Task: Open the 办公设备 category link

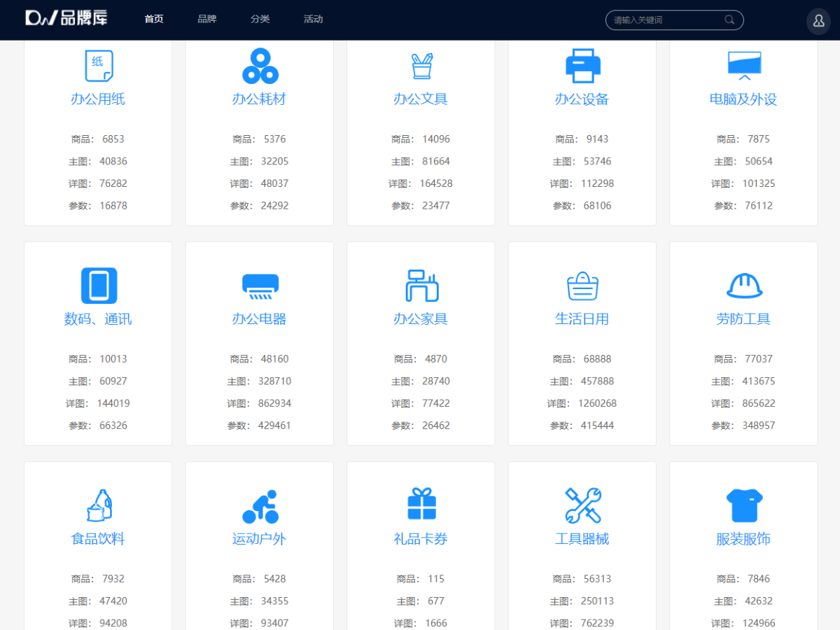Action: 582,99
